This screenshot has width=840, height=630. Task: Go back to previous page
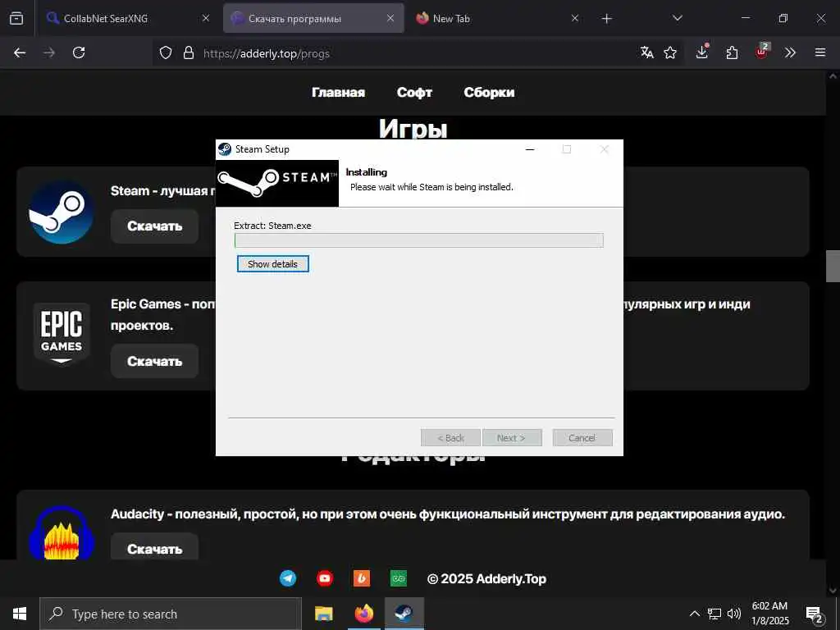coord(20,52)
